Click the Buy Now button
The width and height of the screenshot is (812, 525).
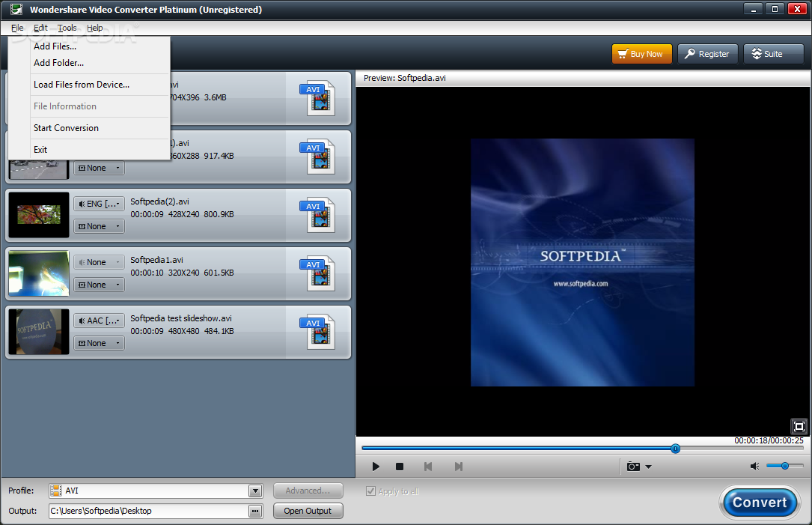(x=641, y=54)
